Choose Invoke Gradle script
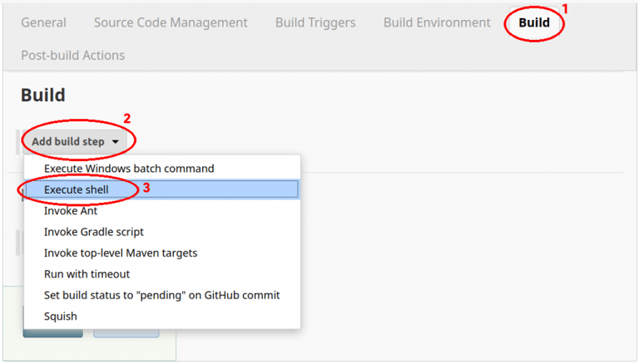 (94, 232)
